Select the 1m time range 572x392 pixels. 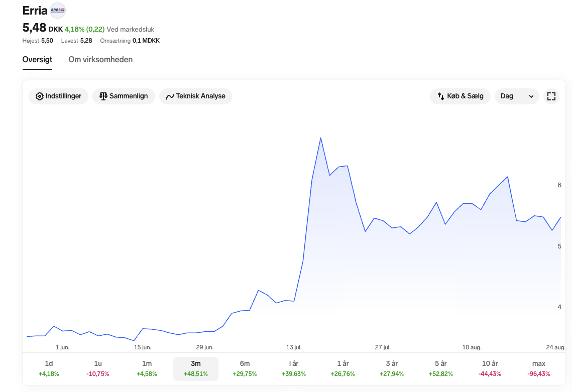[x=147, y=369]
